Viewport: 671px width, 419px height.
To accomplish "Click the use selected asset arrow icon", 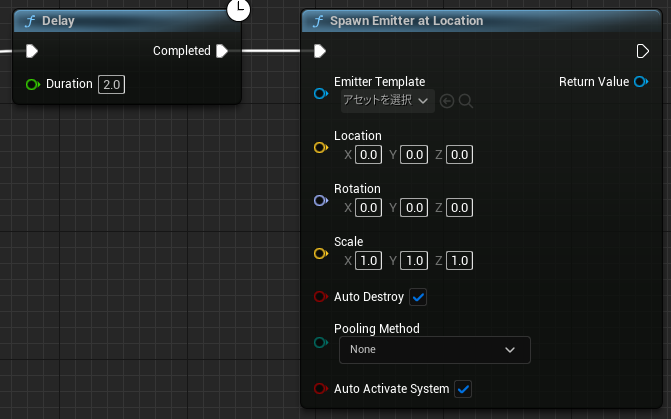I will point(447,101).
